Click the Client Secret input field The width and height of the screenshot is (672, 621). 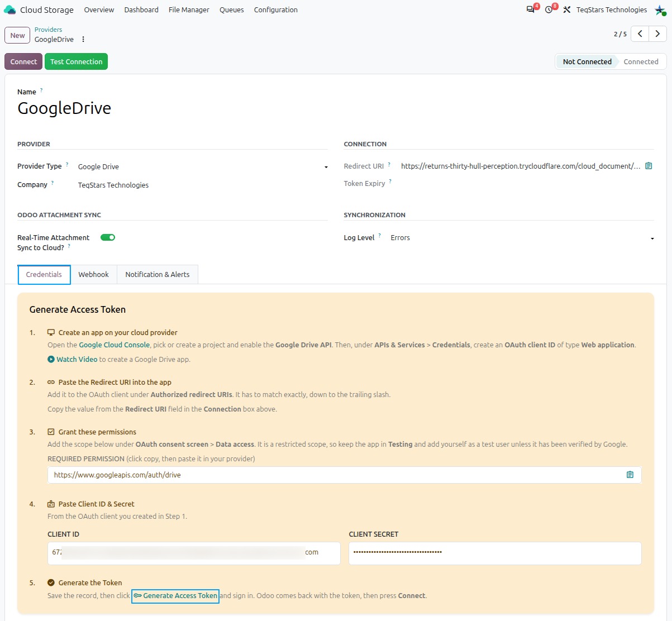click(495, 552)
